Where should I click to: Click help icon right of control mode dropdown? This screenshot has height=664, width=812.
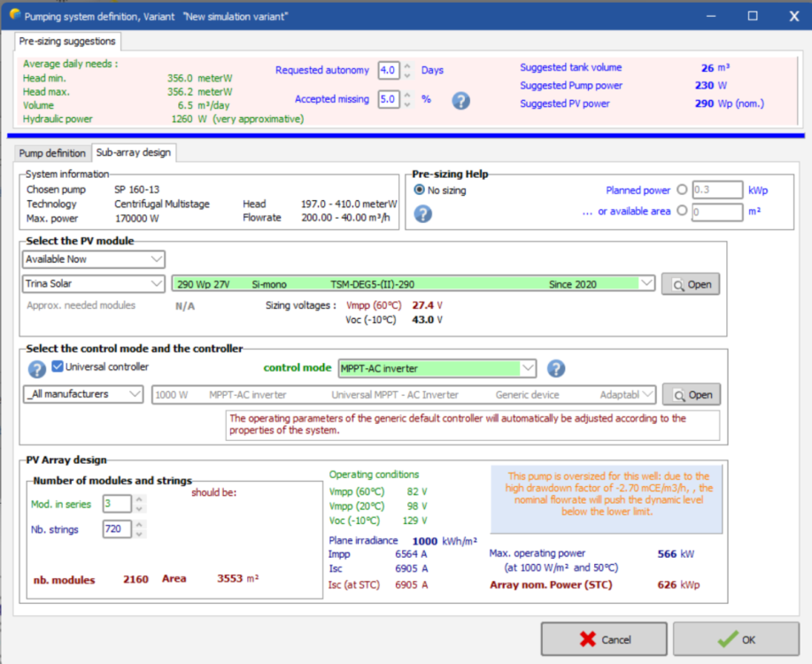(555, 368)
